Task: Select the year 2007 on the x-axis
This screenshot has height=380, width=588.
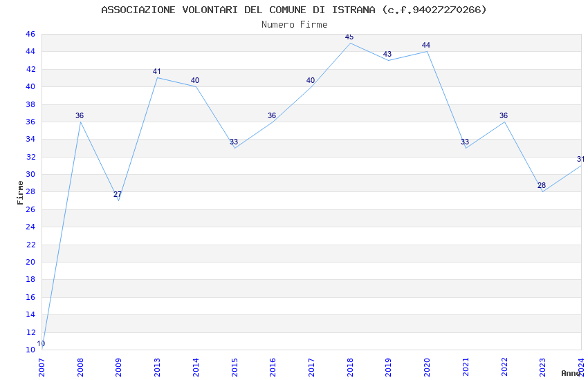Action: click(42, 368)
